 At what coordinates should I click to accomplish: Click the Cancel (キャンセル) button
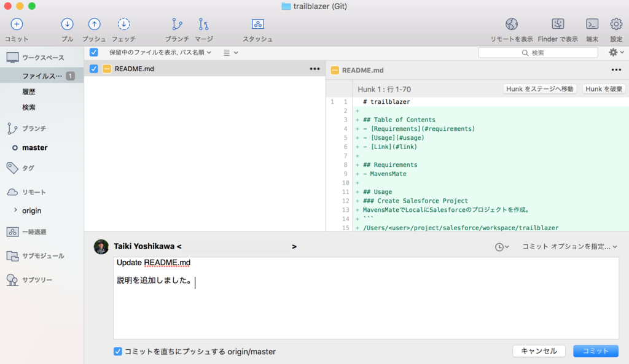pyautogui.click(x=539, y=351)
